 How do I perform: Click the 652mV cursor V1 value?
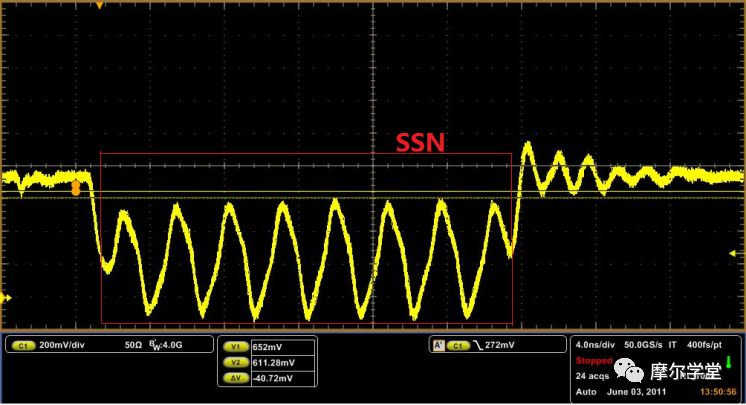tap(267, 347)
